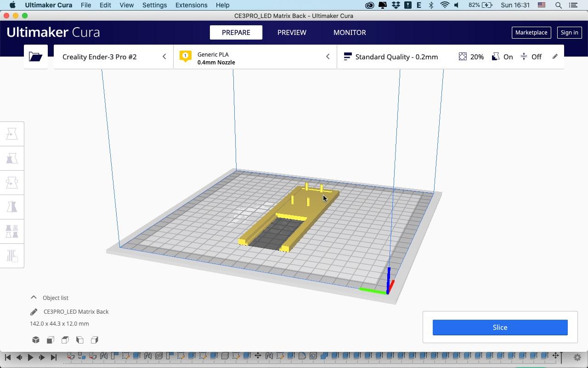588x368 pixels.
Task: Switch to right side view cube icon
Action: 95,340
